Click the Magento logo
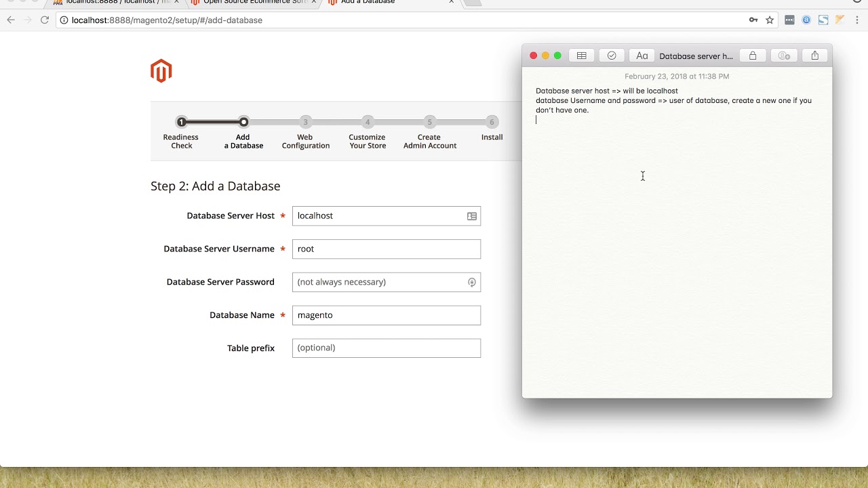 point(161,71)
